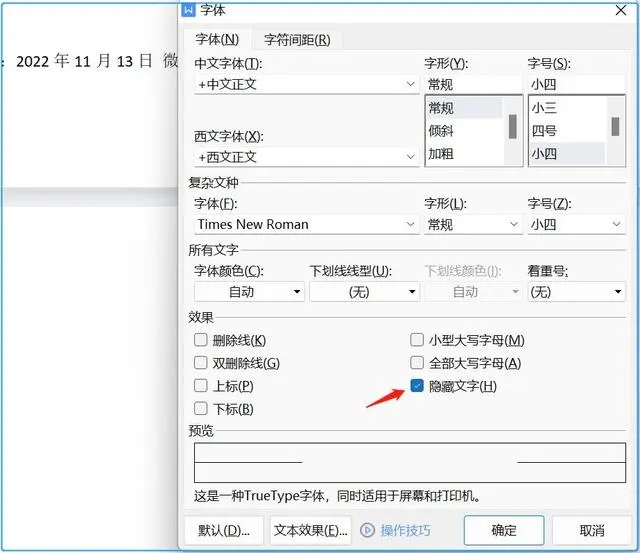Select 常规 in the 字形 list
This screenshot has height=553, width=640.
pyautogui.click(x=464, y=108)
